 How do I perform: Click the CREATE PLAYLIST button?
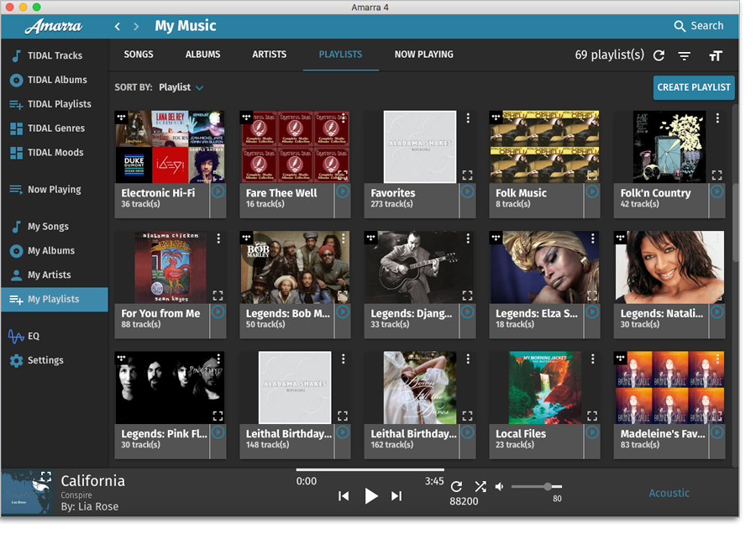coord(693,87)
